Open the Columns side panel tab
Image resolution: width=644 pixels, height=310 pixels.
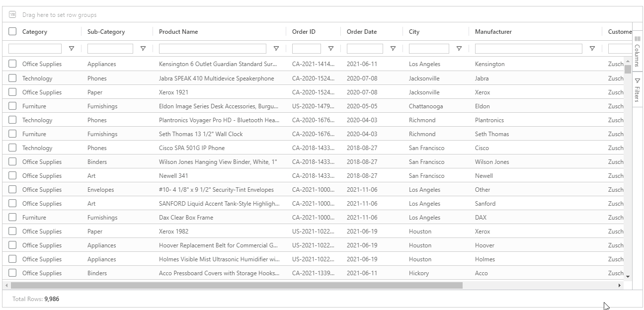(x=638, y=52)
